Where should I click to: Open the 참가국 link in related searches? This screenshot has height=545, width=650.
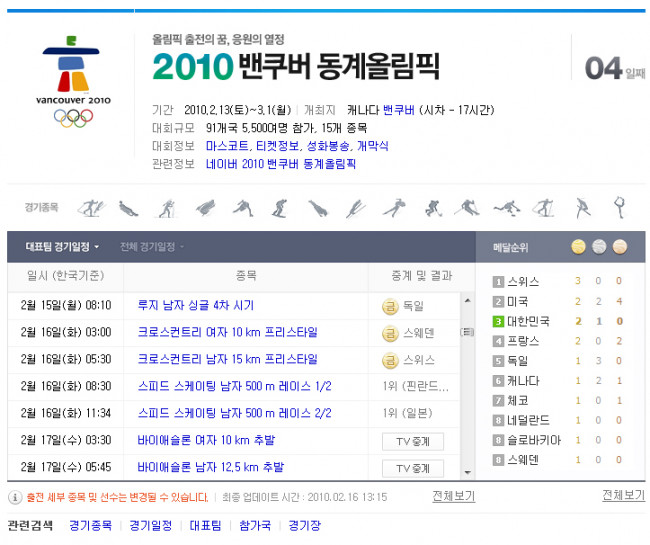tap(253, 525)
